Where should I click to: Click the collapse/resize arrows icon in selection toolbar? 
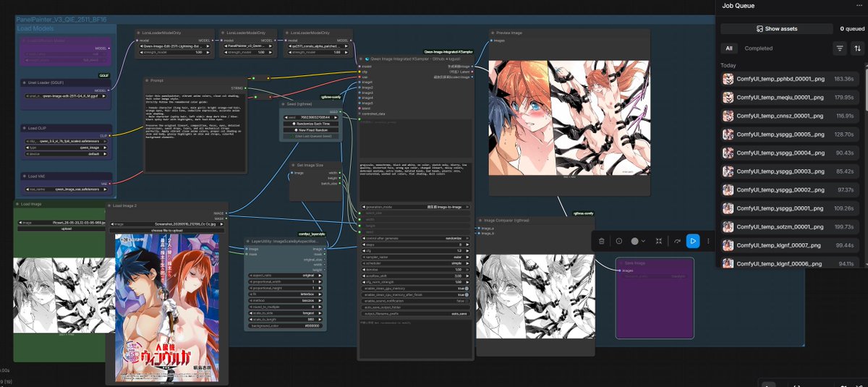(659, 241)
